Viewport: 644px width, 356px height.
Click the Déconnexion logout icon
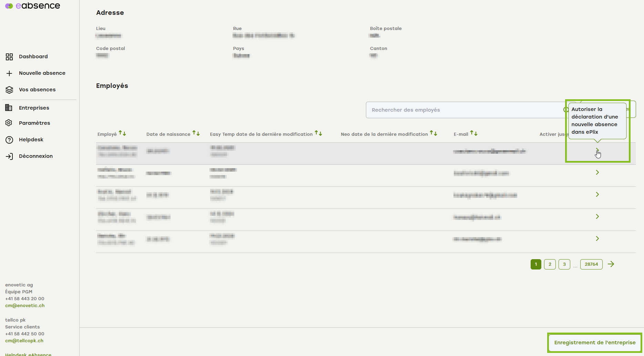coord(9,156)
